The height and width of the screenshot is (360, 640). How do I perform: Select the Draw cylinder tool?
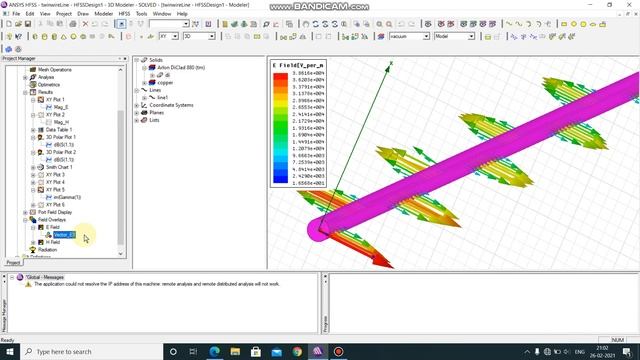(44, 37)
